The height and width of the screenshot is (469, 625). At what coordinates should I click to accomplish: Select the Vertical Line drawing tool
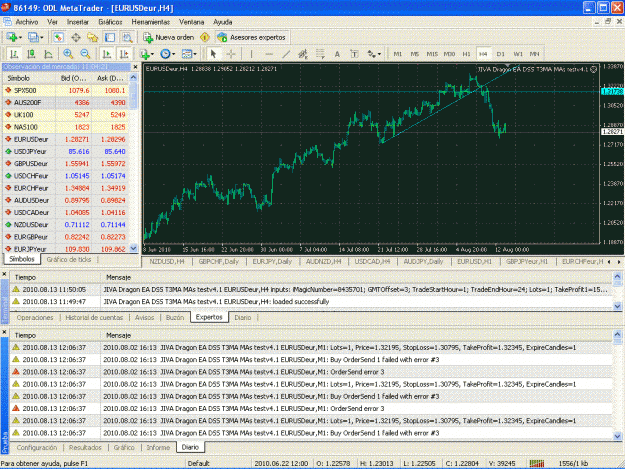pos(252,54)
